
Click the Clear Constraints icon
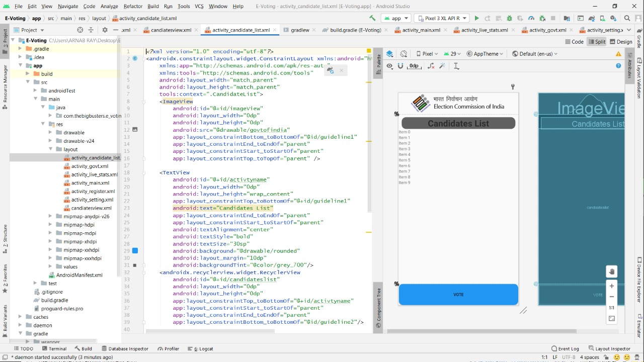pos(430,66)
